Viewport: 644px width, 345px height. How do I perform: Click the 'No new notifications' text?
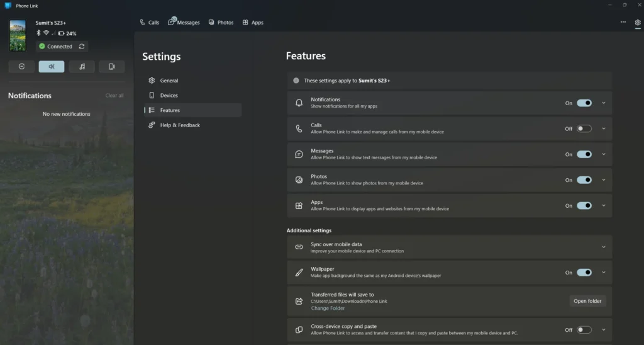[x=67, y=114]
